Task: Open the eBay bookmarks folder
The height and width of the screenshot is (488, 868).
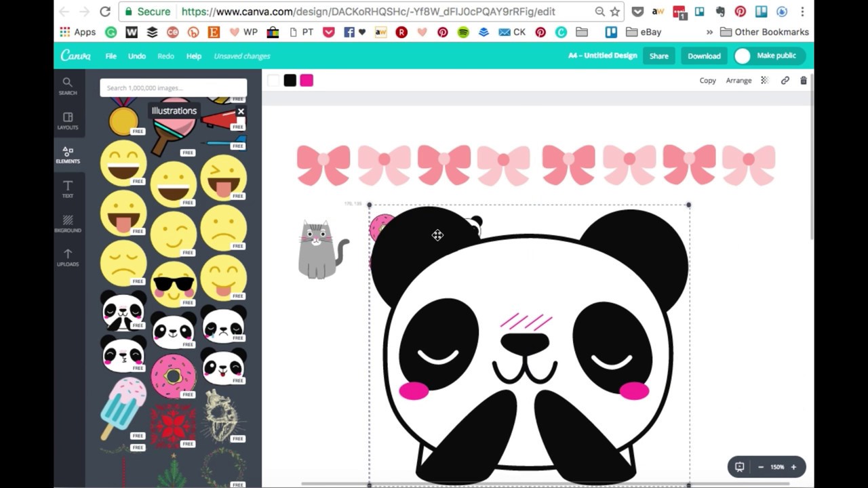Action: [644, 32]
